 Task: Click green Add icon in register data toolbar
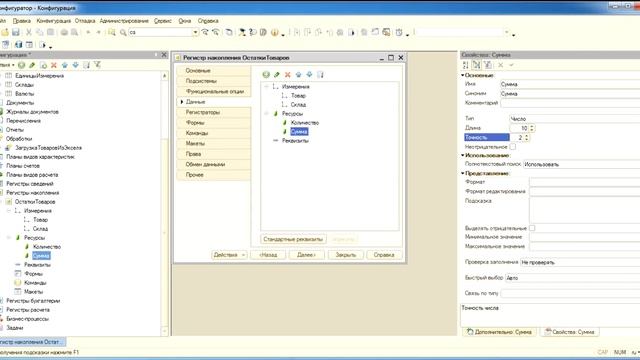click(x=266, y=74)
